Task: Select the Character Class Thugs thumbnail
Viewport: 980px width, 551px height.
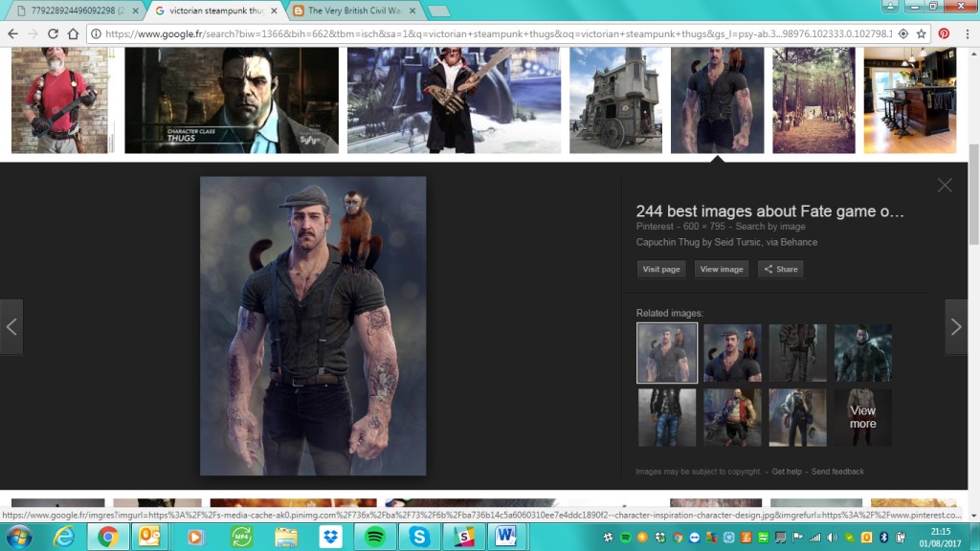Action: [x=232, y=99]
